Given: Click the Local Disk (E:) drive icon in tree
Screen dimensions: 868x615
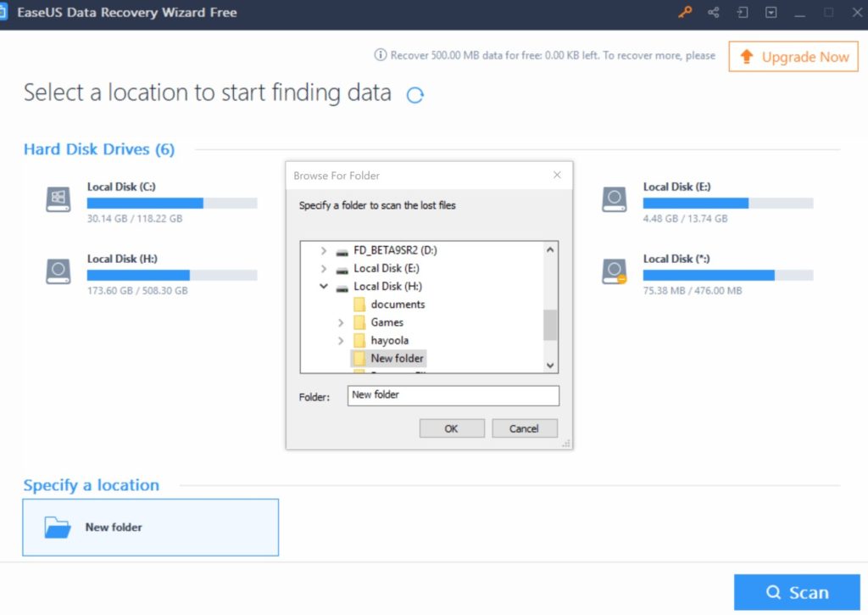Looking at the screenshot, I should [x=342, y=270].
